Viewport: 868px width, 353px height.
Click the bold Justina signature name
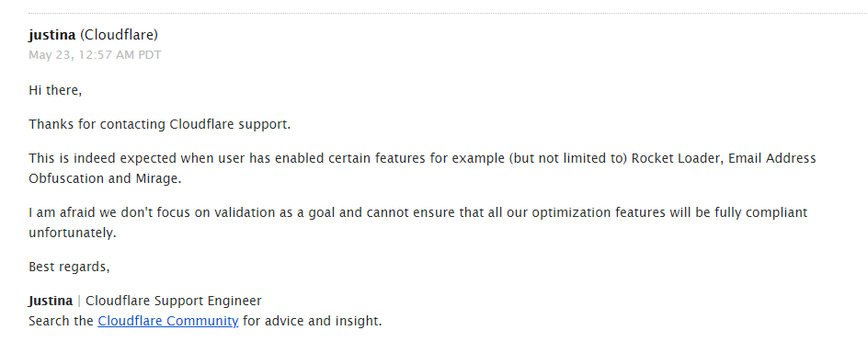pyautogui.click(x=51, y=301)
